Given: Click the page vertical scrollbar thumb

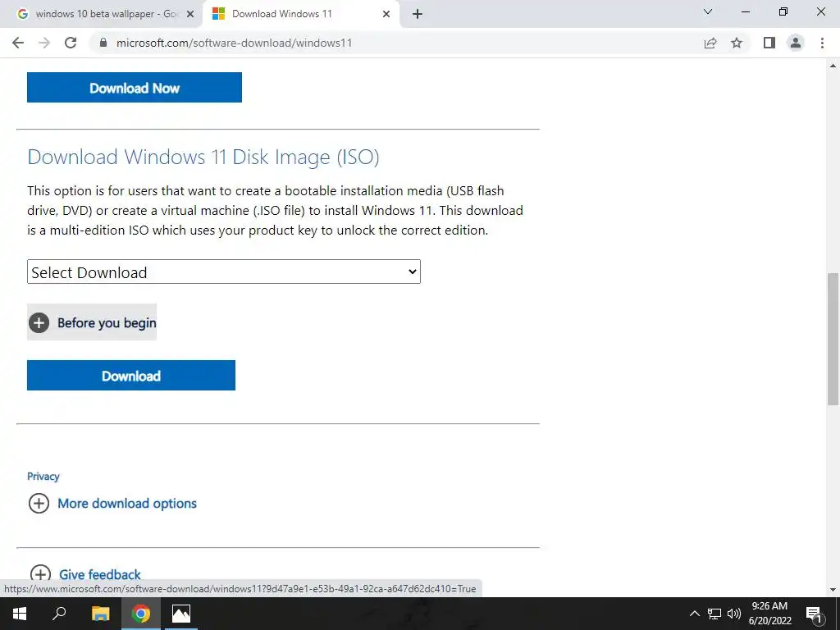Looking at the screenshot, I should (833, 339).
